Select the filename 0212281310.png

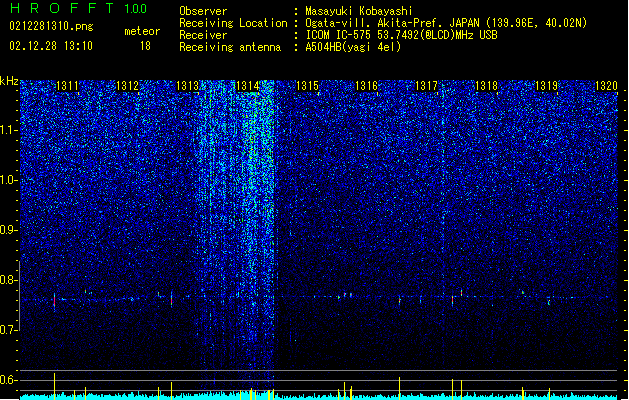click(51, 26)
